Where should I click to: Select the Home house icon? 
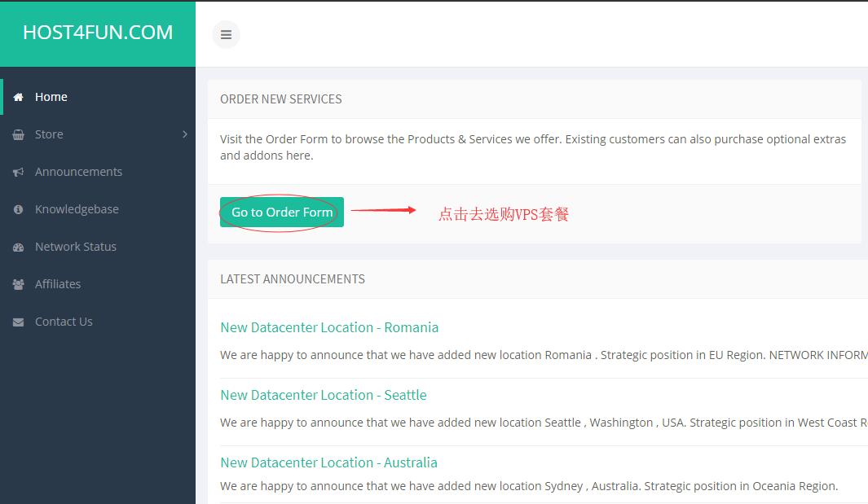(x=16, y=96)
